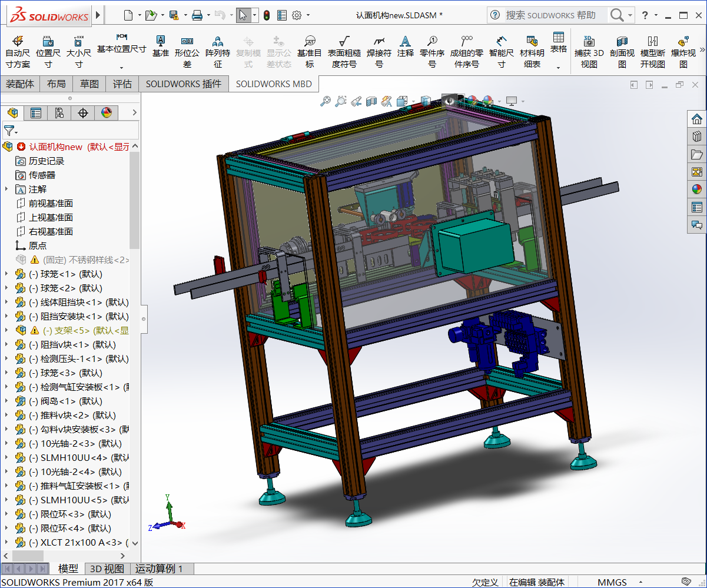Switch to the 运动算例 1 bottom tab

[x=160, y=569]
